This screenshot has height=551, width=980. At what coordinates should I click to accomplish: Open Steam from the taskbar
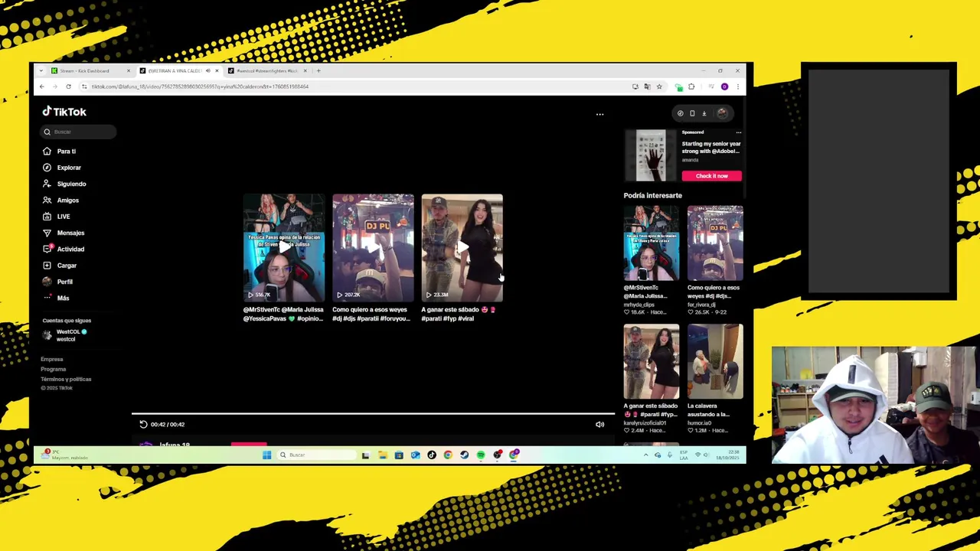point(464,455)
